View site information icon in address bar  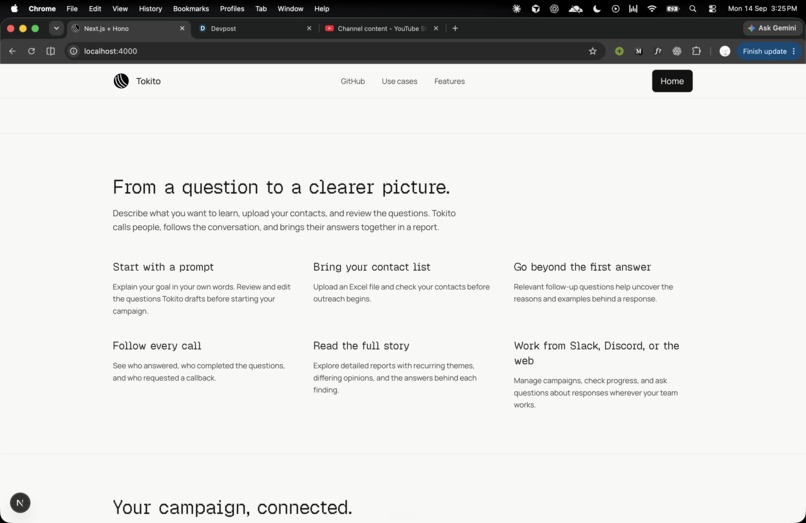(x=74, y=51)
